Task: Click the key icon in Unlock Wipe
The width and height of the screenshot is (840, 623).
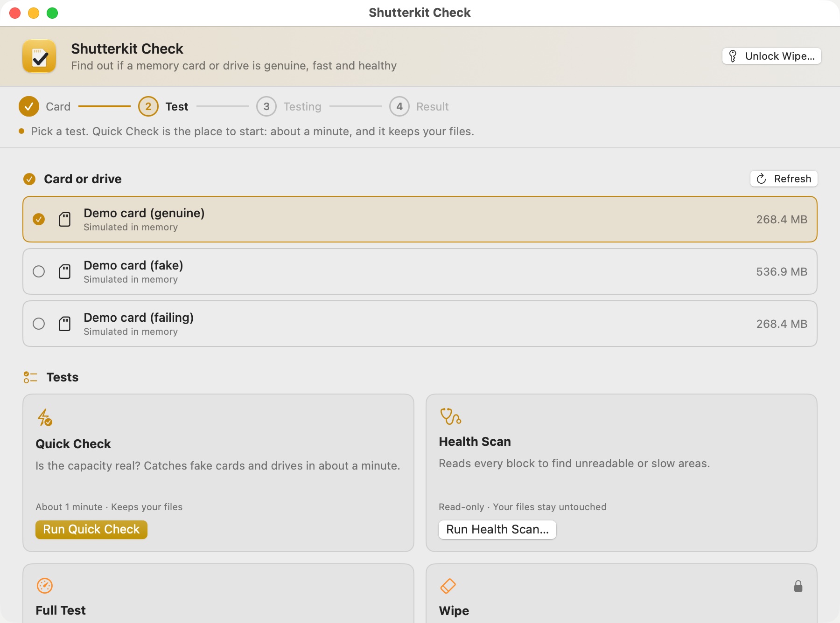Action: click(733, 56)
